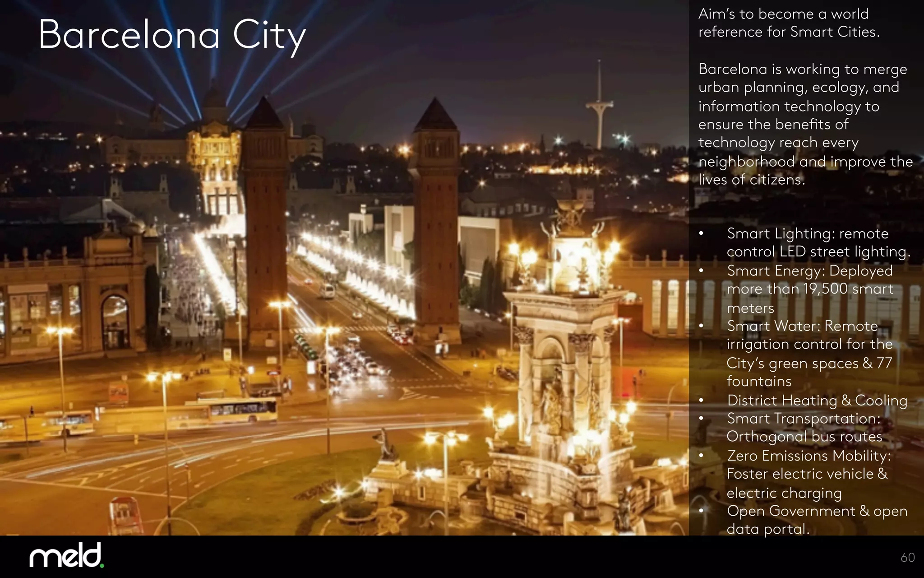Click 'Foster electric vehicle &' line
Viewport: 924px width, 578px height.
point(807,474)
